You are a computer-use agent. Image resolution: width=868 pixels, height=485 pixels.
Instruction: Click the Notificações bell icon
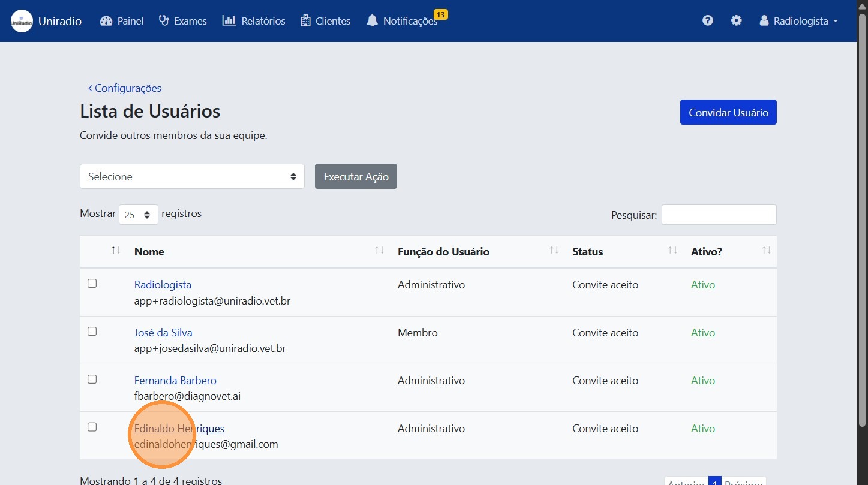coord(373,21)
